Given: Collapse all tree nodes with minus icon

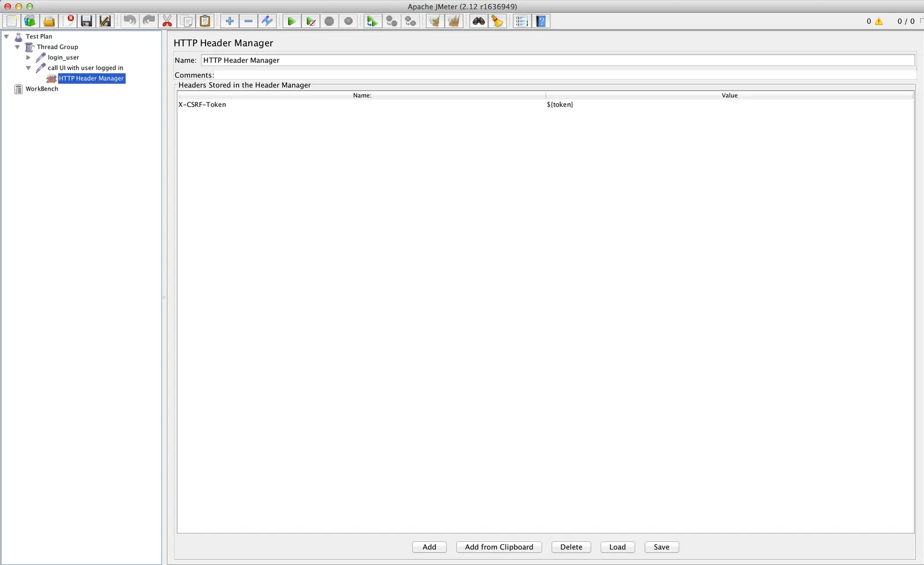Looking at the screenshot, I should click(x=248, y=21).
